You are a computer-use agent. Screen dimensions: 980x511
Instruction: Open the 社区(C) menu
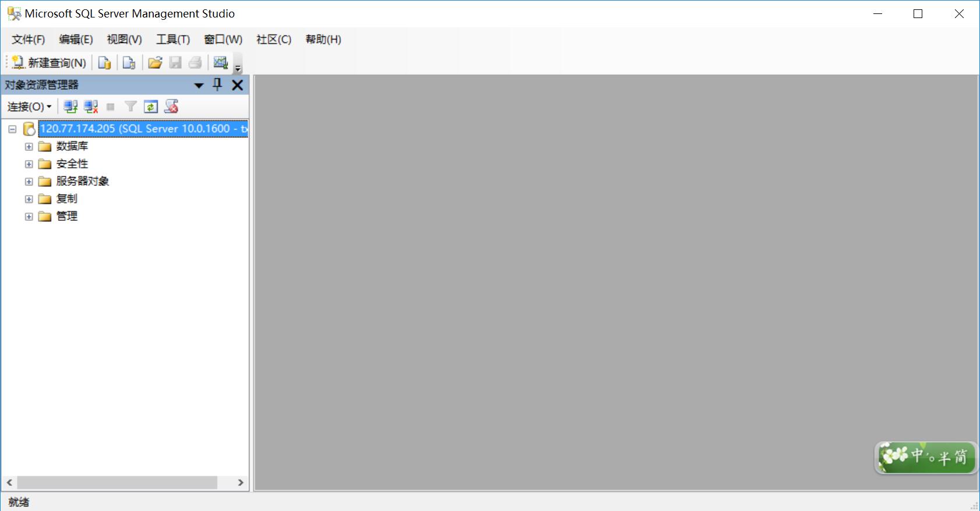click(274, 40)
